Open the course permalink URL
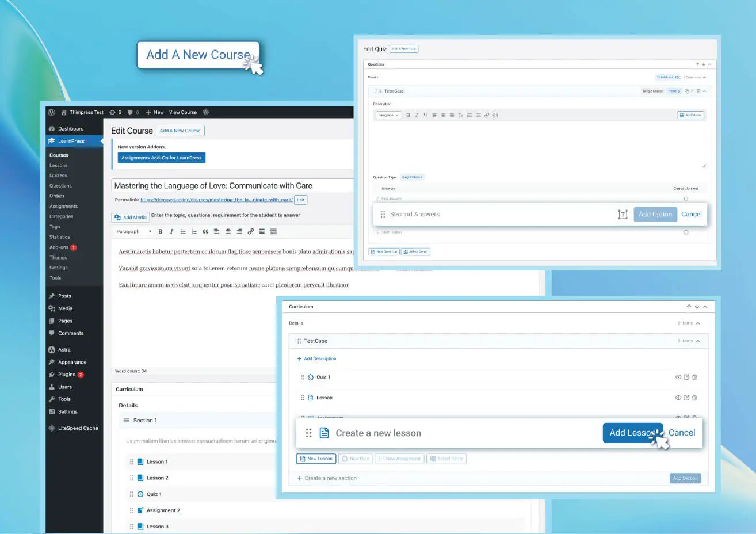This screenshot has height=534, width=756. tap(216, 200)
